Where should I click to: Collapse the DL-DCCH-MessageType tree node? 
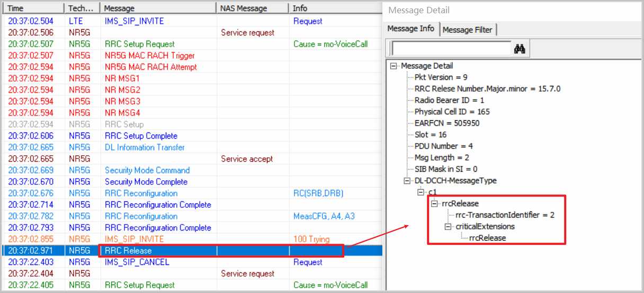pos(407,181)
